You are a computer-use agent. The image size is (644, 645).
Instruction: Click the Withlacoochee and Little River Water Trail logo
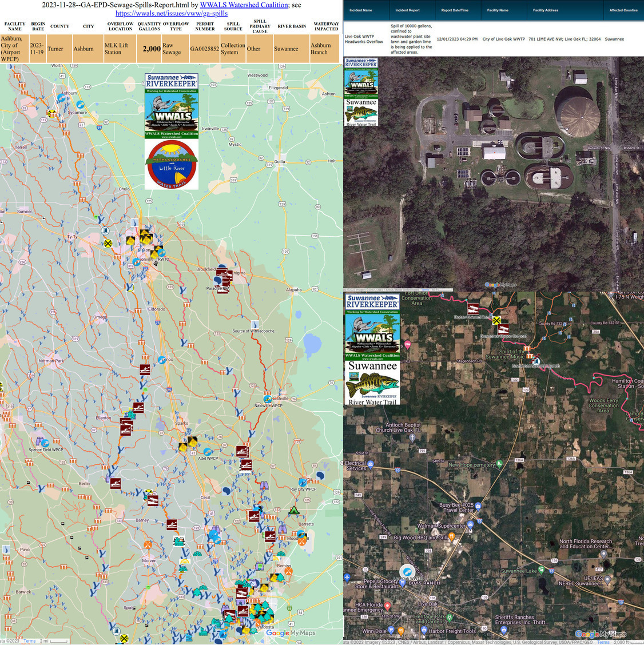pyautogui.click(x=172, y=165)
